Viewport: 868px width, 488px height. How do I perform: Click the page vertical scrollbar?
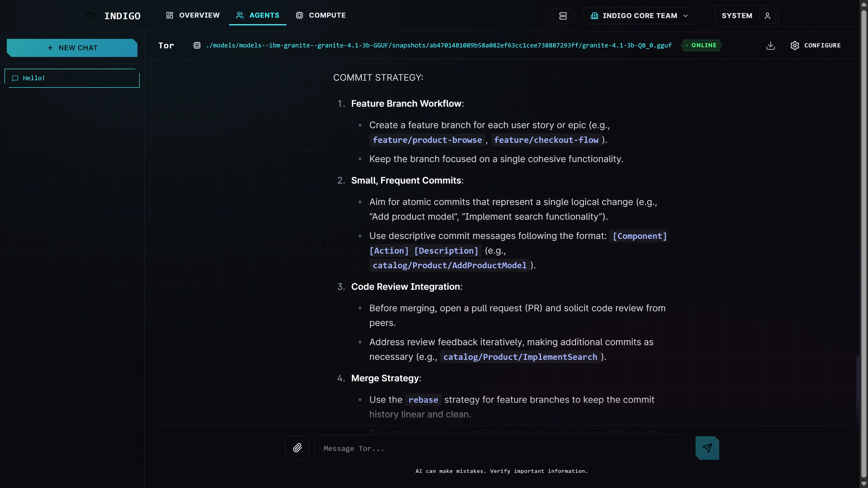coord(864,244)
